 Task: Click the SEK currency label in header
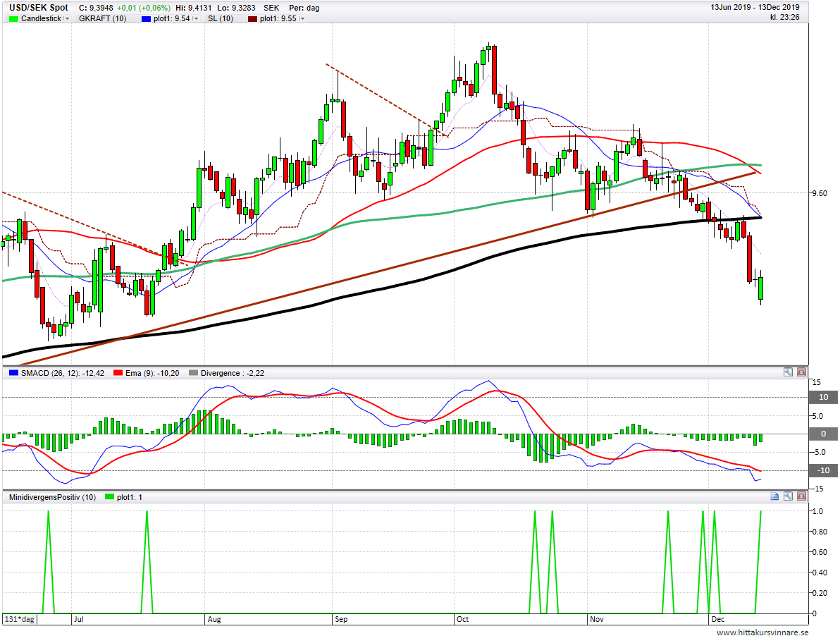point(271,8)
